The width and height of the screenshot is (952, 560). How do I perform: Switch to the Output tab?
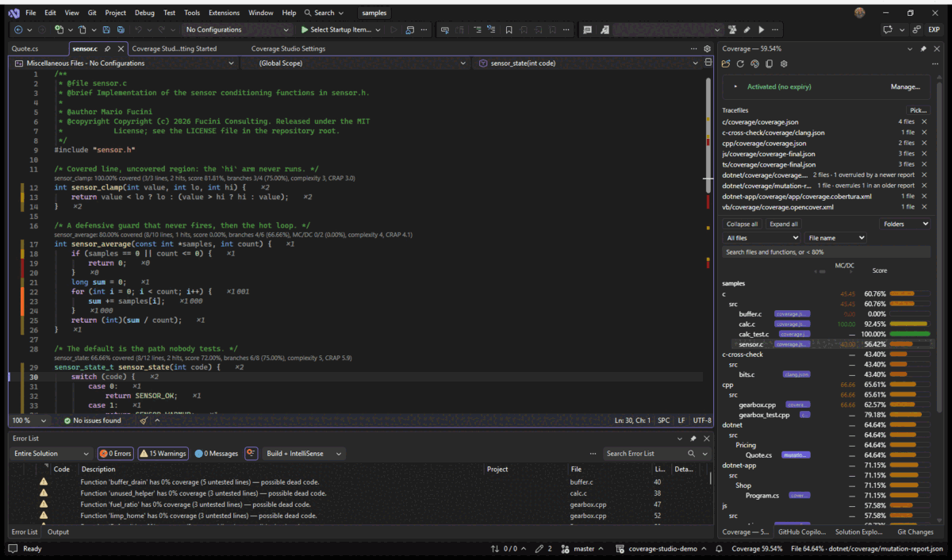tap(58, 532)
